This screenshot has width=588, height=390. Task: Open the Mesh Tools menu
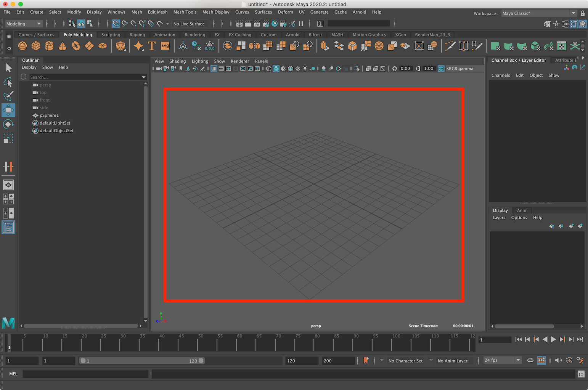[x=185, y=12]
